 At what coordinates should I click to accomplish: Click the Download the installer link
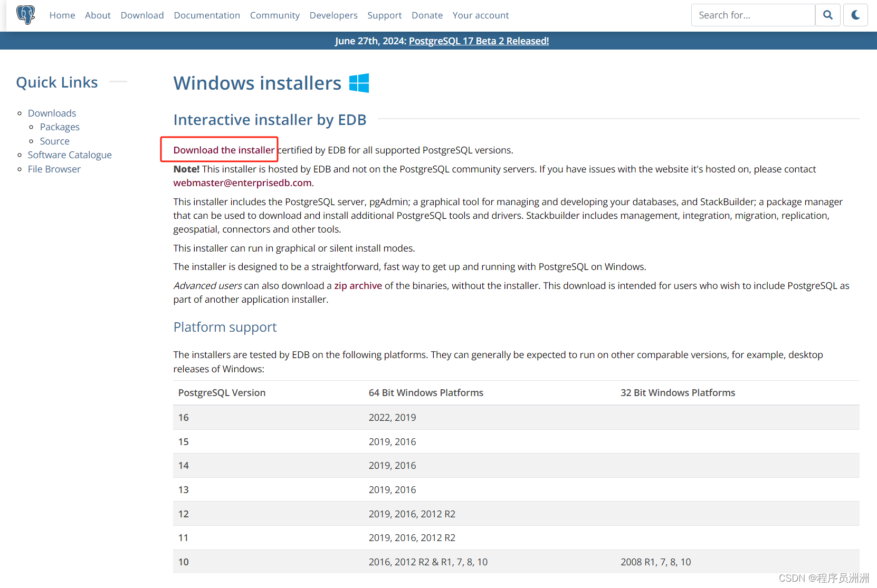[224, 150]
